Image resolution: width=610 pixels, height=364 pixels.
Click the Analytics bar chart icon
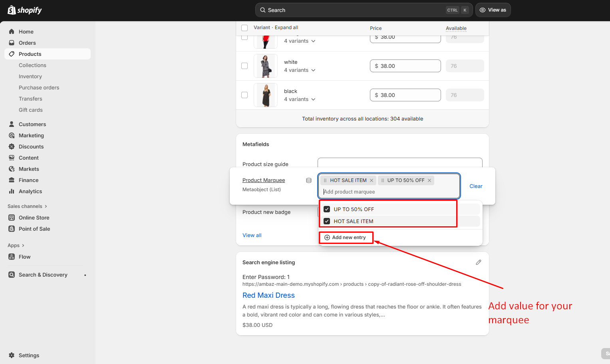click(x=12, y=191)
